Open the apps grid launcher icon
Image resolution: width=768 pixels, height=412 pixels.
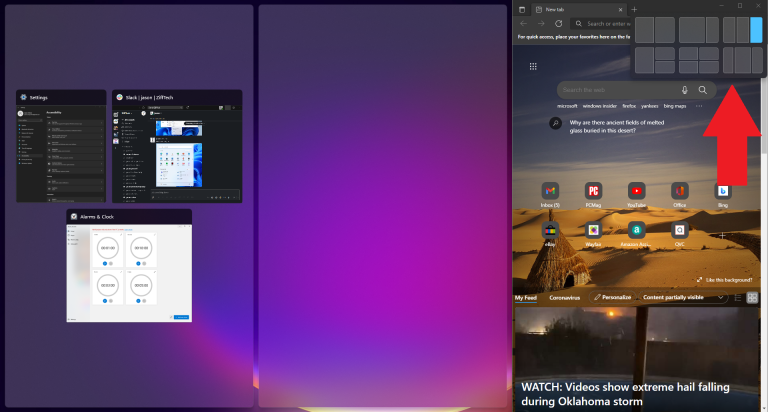tap(533, 67)
